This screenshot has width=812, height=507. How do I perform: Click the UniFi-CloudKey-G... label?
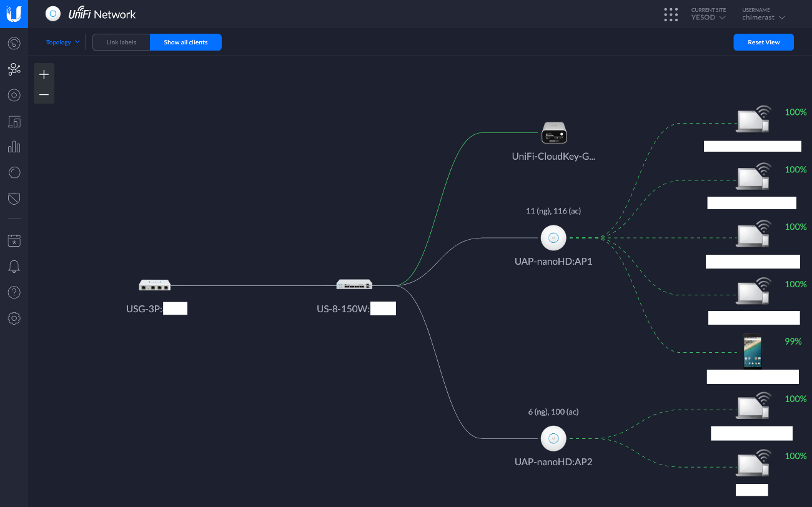(x=553, y=157)
